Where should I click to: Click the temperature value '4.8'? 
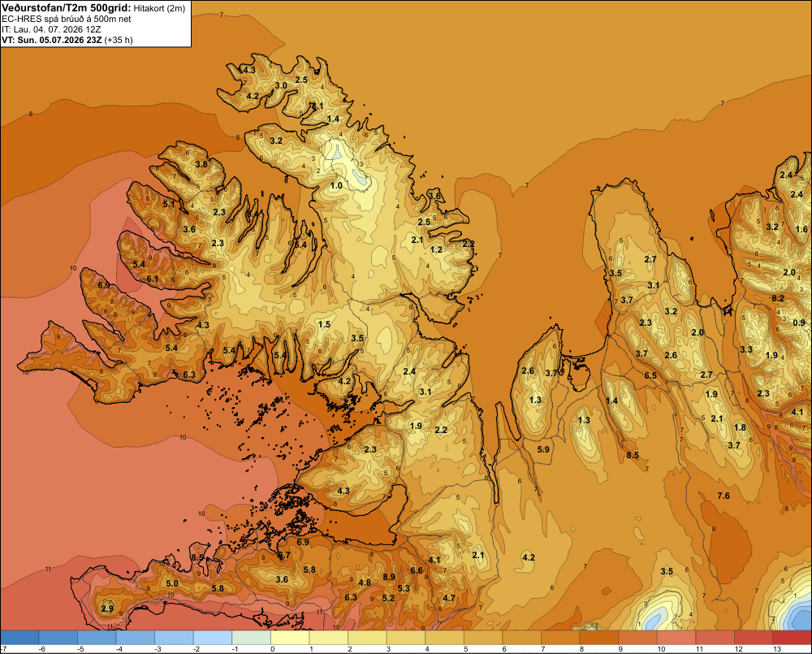click(365, 583)
